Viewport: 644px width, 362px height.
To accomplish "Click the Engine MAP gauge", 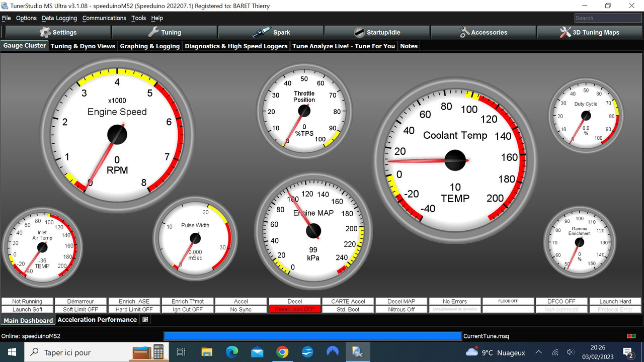I will (313, 231).
